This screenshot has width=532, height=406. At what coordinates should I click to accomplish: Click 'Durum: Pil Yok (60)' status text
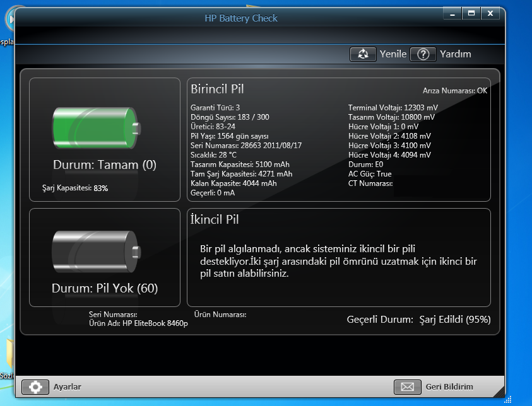click(105, 288)
